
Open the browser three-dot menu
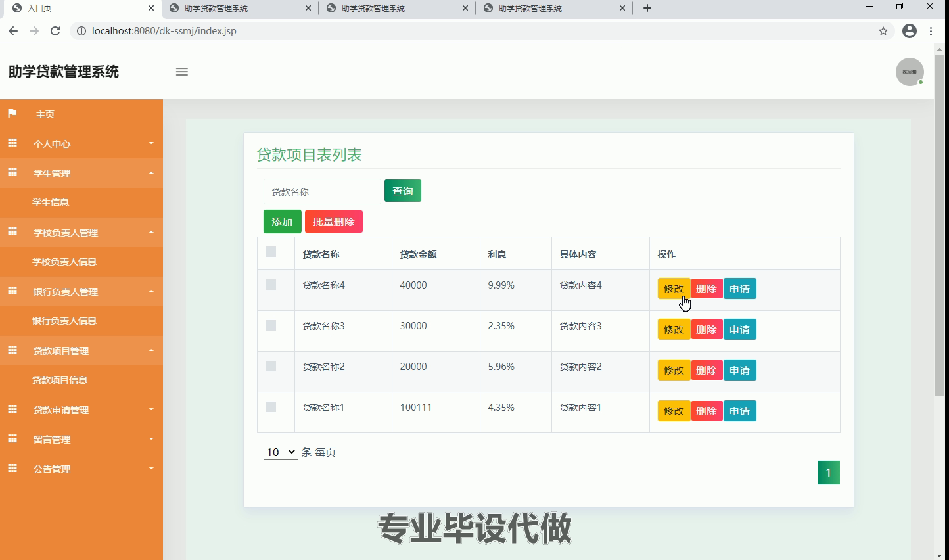(x=931, y=31)
